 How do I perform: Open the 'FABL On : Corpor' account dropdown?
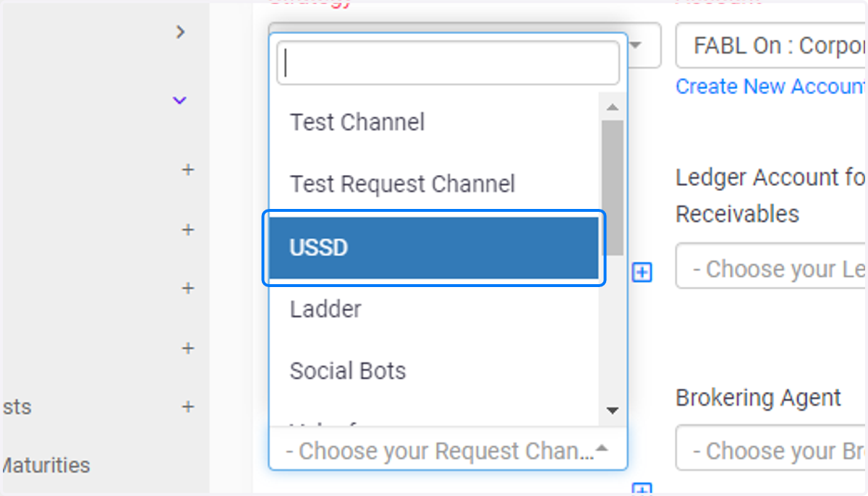point(772,46)
